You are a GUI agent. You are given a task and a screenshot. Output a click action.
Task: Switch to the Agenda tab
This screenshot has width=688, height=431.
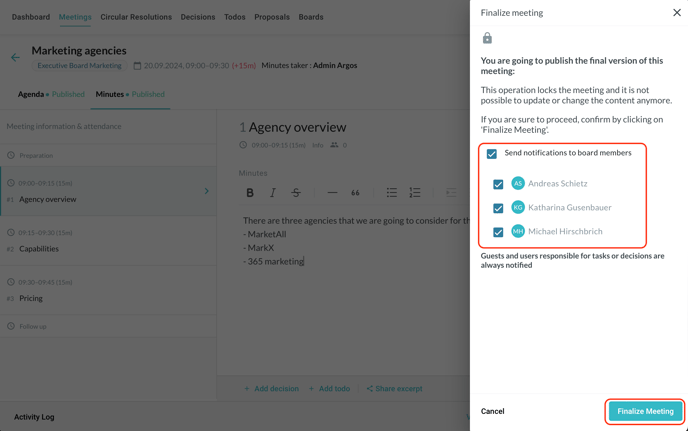(x=32, y=94)
